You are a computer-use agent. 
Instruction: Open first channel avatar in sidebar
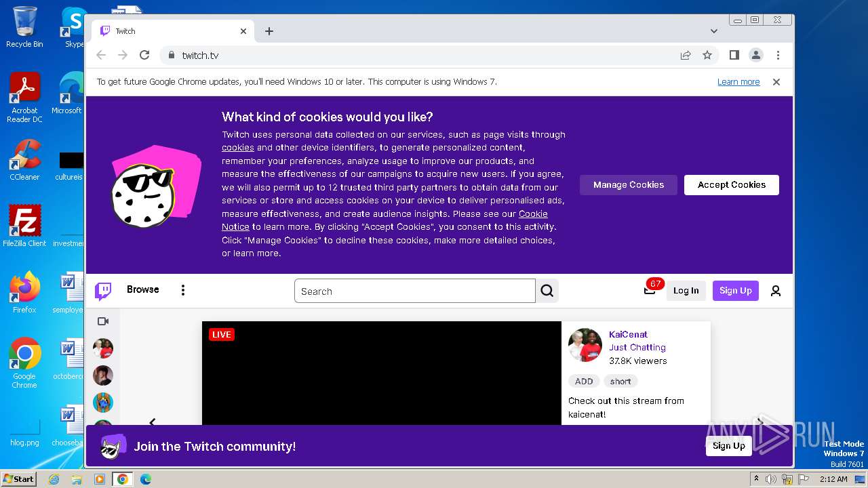pos(103,348)
